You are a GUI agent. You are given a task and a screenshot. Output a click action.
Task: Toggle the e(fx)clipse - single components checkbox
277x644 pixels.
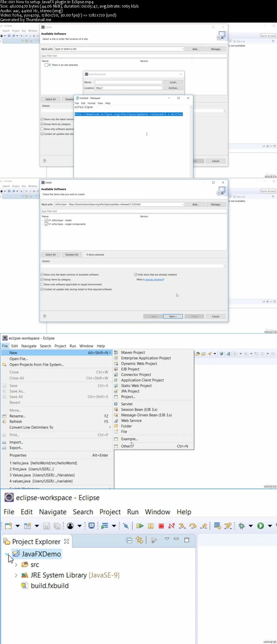coord(46,224)
